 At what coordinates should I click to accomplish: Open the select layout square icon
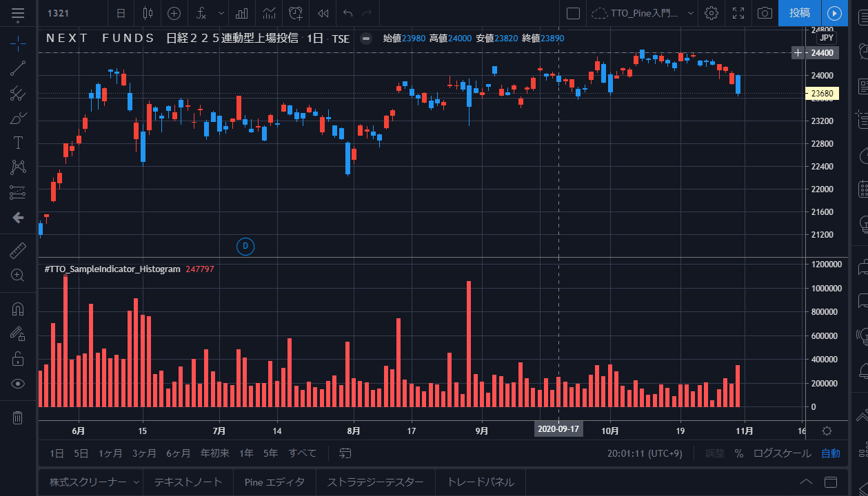573,13
